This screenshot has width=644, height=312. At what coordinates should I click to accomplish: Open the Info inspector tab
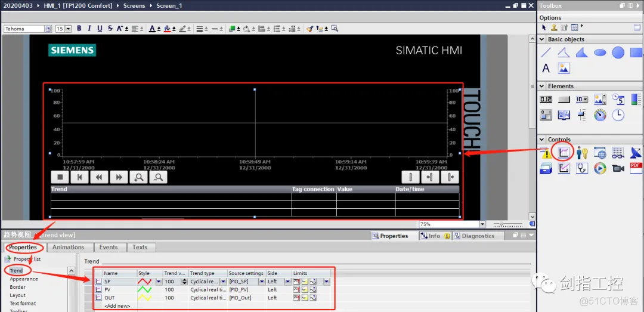click(x=435, y=236)
